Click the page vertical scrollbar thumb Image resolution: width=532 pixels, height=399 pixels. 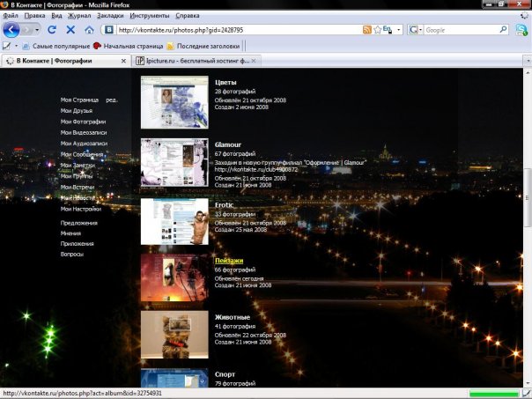tap(528, 198)
